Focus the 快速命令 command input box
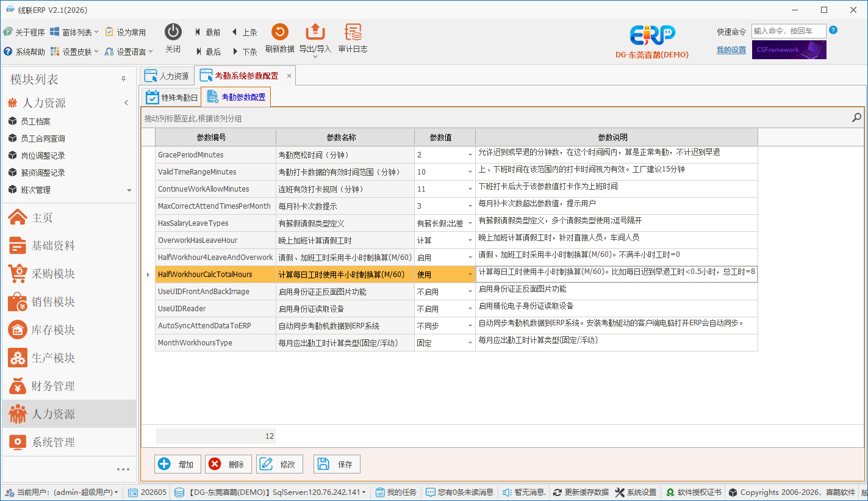The height and width of the screenshot is (501, 868). coord(789,31)
